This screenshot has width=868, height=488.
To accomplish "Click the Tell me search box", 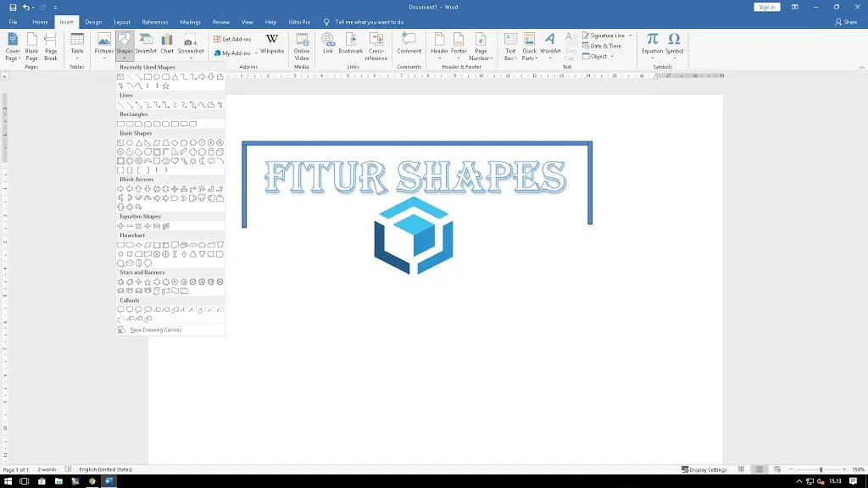I will point(370,22).
